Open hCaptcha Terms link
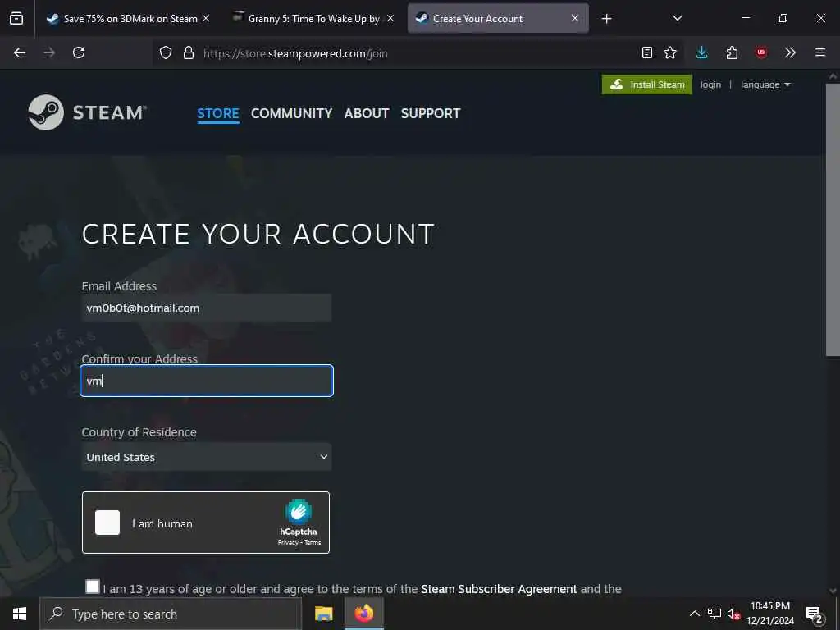 (x=313, y=543)
